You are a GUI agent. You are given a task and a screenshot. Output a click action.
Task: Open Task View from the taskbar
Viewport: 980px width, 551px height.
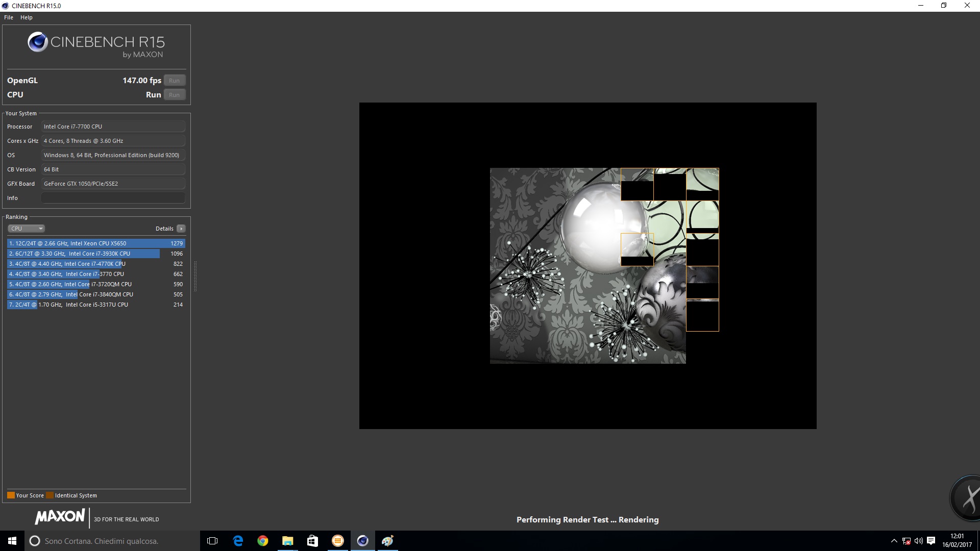[x=212, y=541]
